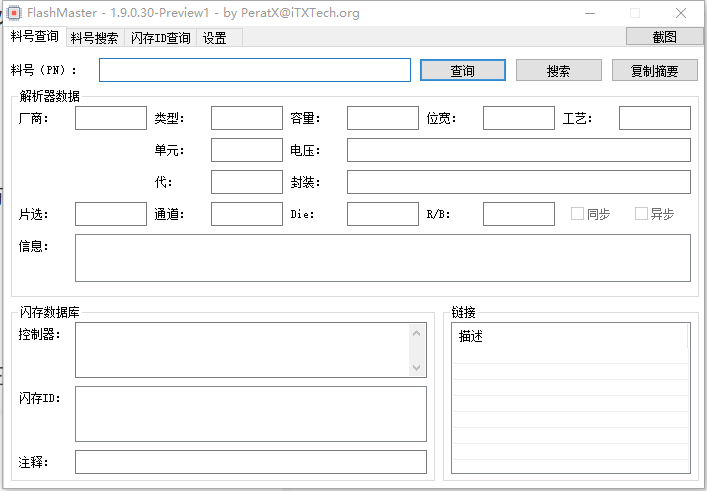Click the 类型 field
The height and width of the screenshot is (491, 707).
pos(247,118)
